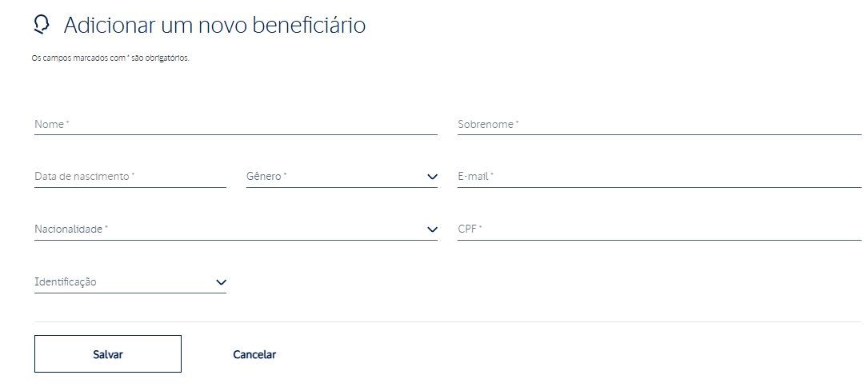
Task: Click the asterisk beside the E-mail label
Action: pyautogui.click(x=492, y=175)
